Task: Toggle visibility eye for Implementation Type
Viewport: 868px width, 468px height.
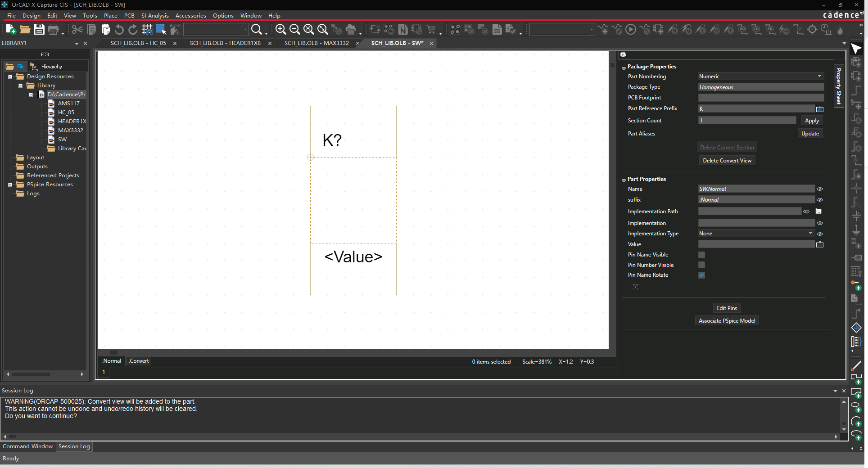Action: (x=820, y=234)
